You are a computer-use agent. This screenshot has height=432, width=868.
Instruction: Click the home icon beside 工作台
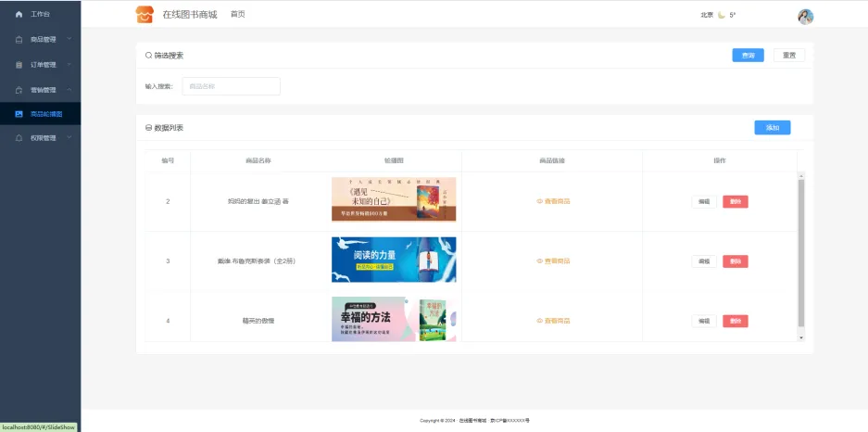(x=19, y=15)
